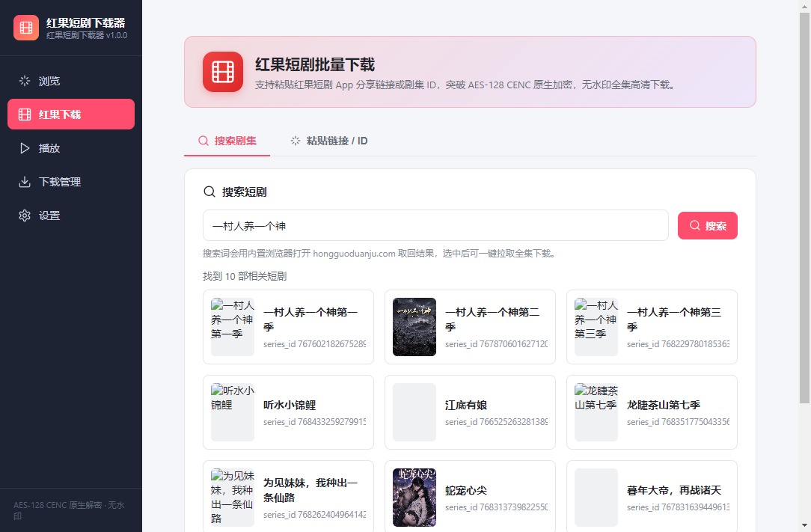Screen dimensions: 811x532
Task: Click the download tray icon beside 下载管理
Action: pyautogui.click(x=24, y=182)
